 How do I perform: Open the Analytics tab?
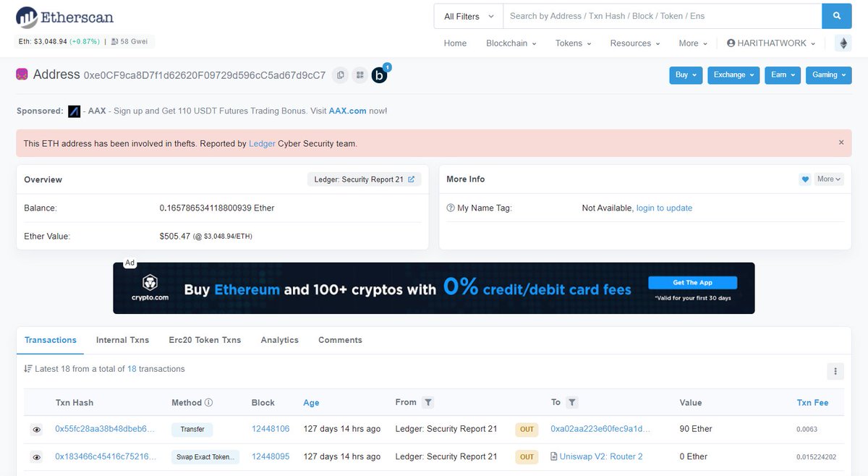(280, 340)
